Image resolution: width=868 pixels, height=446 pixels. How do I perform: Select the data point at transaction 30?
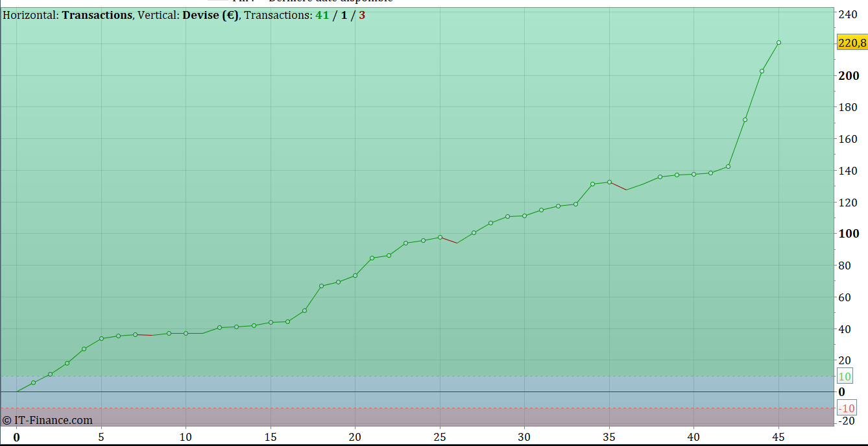click(x=524, y=216)
